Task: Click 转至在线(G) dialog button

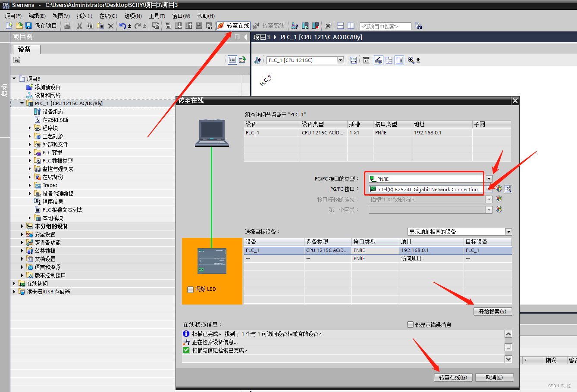Action: coord(453,377)
